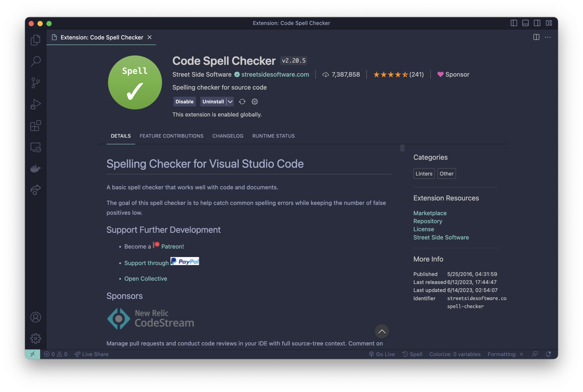The height and width of the screenshot is (392, 583).
Task: Switch to the Feature Contributions tab
Action: 172,136
